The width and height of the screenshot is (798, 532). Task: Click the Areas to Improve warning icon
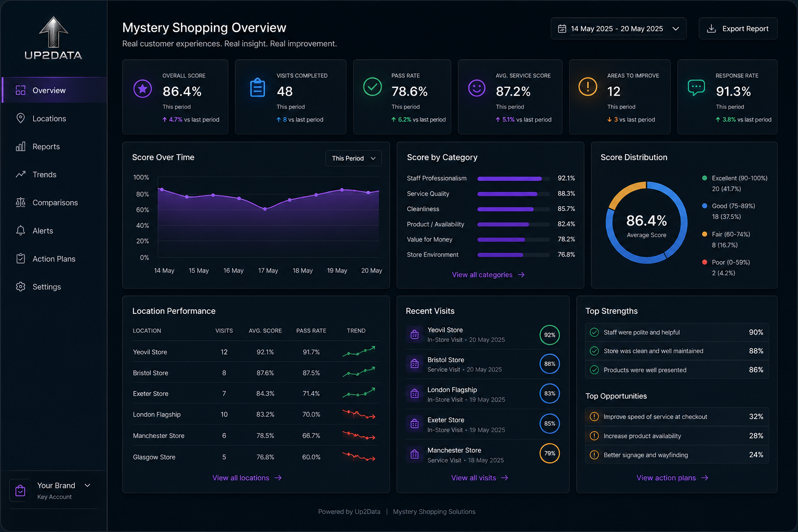[588, 86]
